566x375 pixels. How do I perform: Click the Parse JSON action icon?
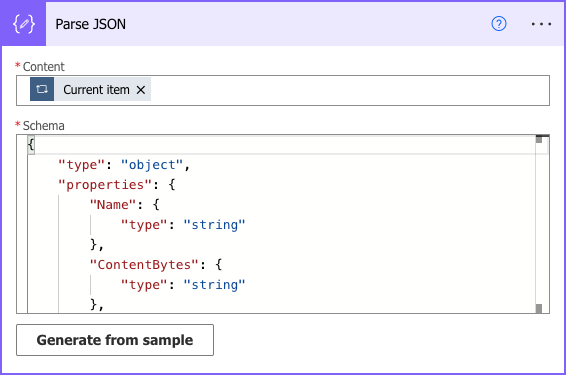point(23,24)
